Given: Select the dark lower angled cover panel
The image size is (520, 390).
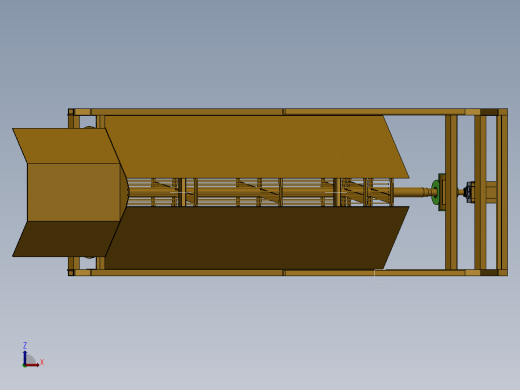Looking at the screenshot, I should click(257, 238).
